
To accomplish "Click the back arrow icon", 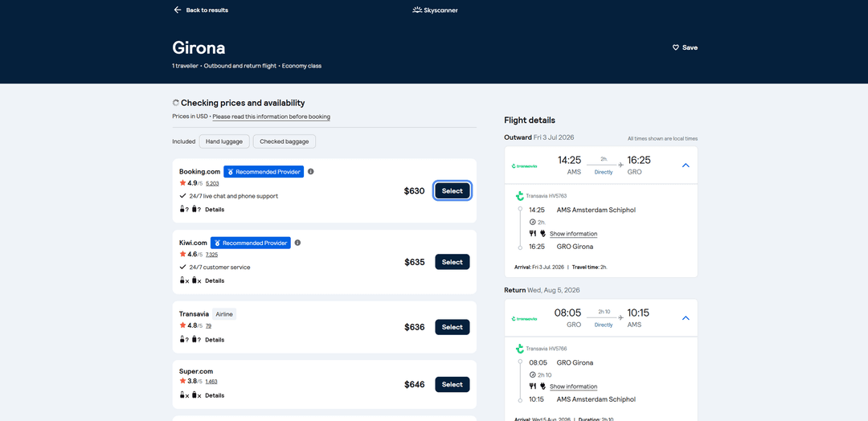I will [x=177, y=10].
